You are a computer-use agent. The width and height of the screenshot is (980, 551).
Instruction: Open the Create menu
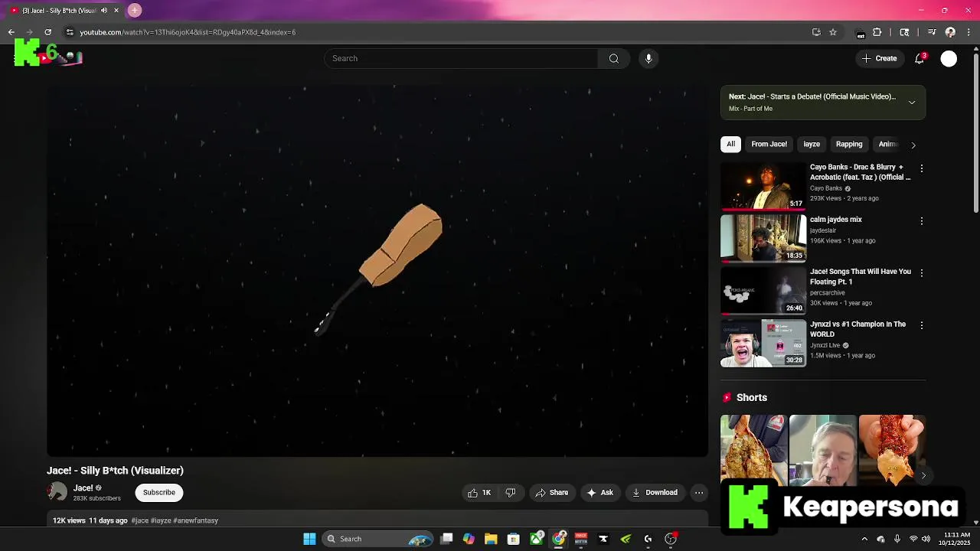879,58
